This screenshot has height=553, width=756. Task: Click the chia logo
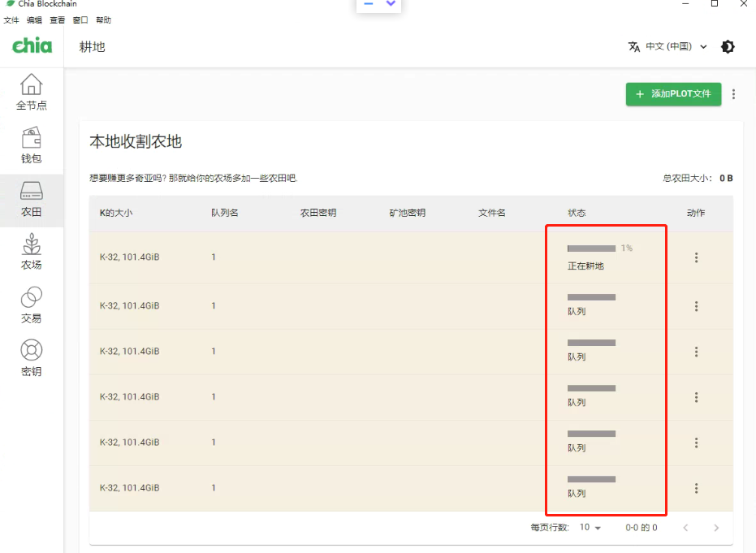pos(32,45)
